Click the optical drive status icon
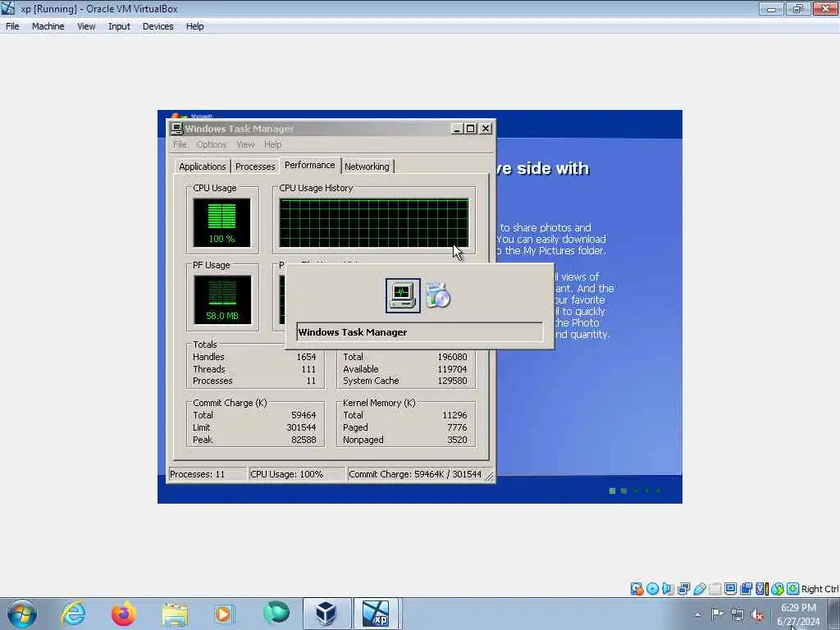840x630 pixels. coord(652,589)
